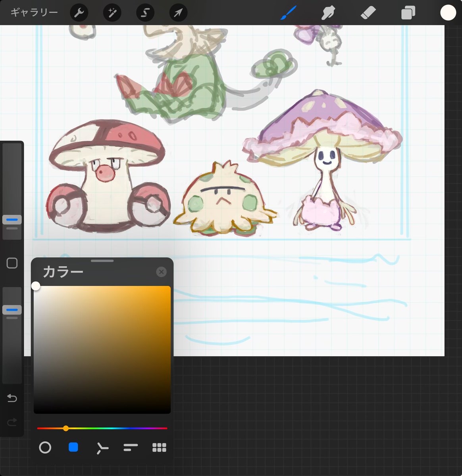Redo the last action
The width and height of the screenshot is (462, 476).
tap(12, 422)
